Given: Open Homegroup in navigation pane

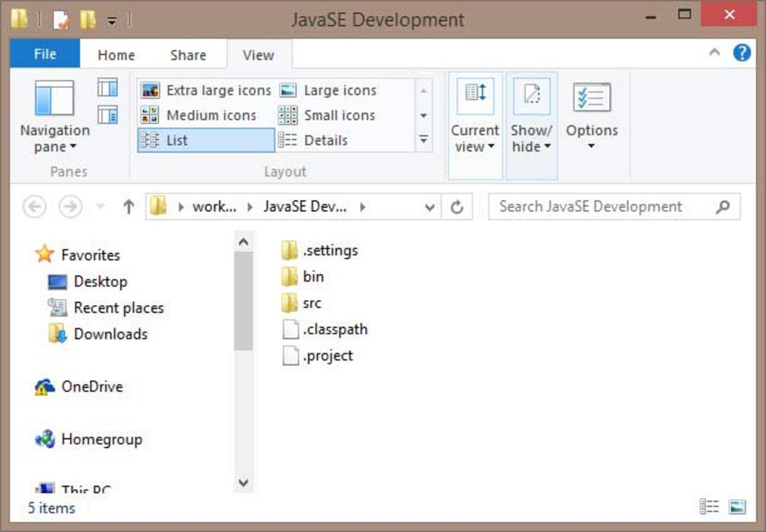Looking at the screenshot, I should point(89,439).
